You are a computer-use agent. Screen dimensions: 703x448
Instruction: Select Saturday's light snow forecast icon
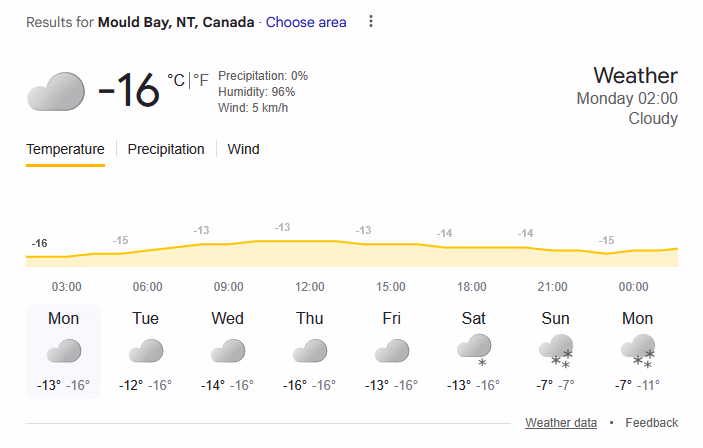pyautogui.click(x=473, y=351)
